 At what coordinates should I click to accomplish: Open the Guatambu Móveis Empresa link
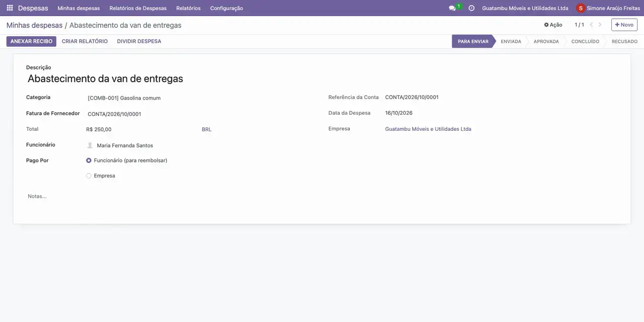(x=428, y=129)
